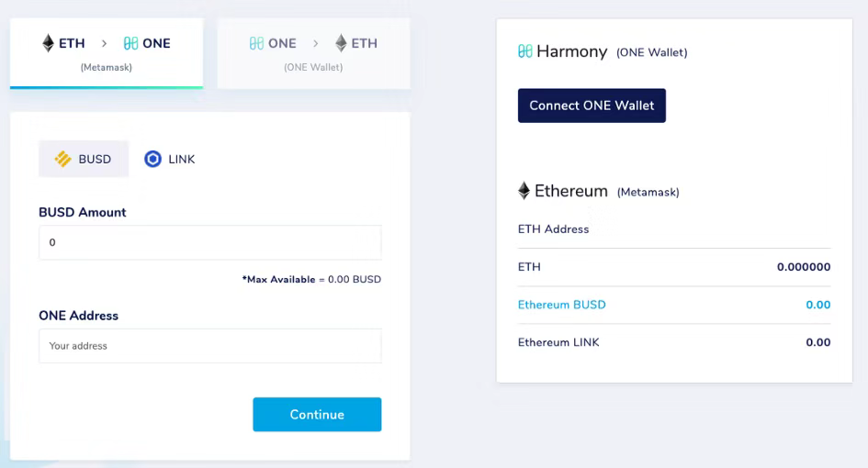The height and width of the screenshot is (468, 868).
Task: Click the Ethereum logo beside the Ethereum heading
Action: (x=524, y=191)
